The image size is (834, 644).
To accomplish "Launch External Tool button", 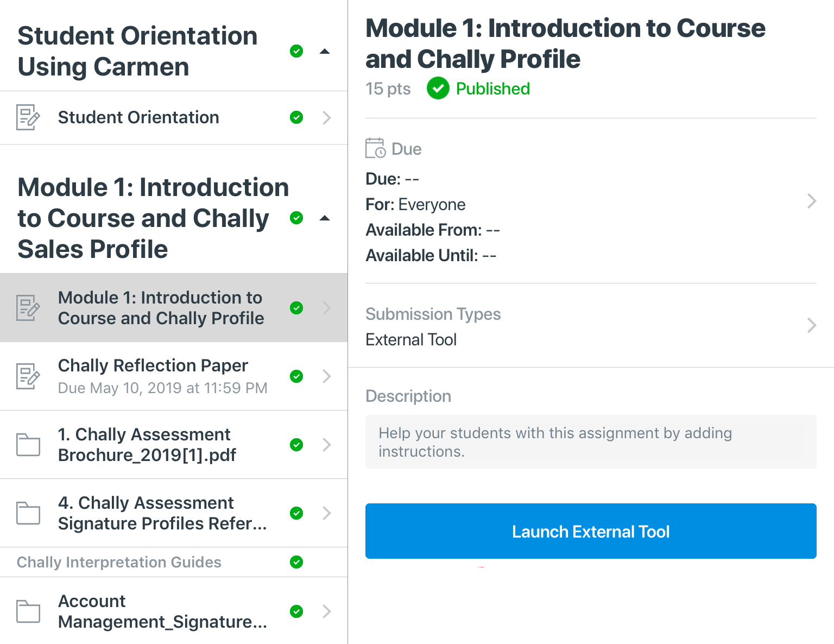I will pos(591,531).
